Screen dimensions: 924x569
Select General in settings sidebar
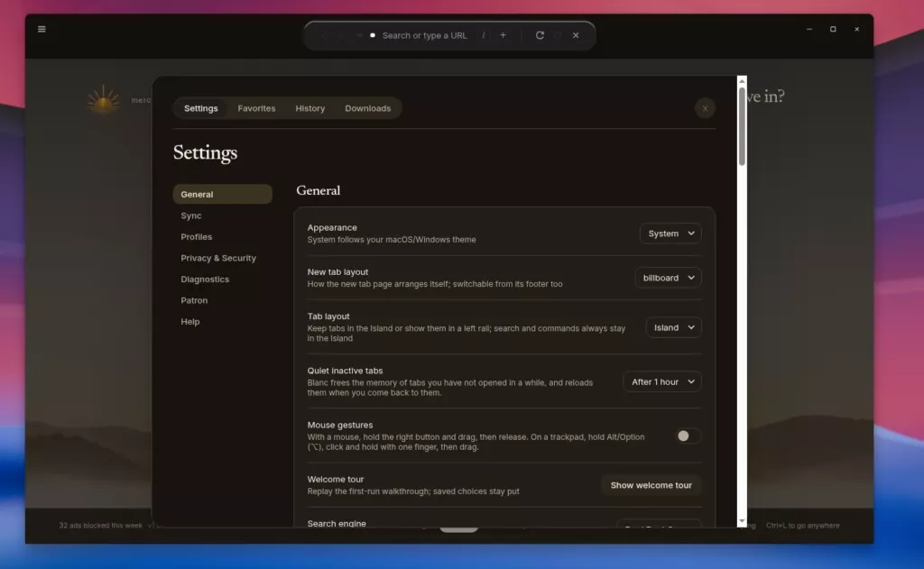coord(222,195)
